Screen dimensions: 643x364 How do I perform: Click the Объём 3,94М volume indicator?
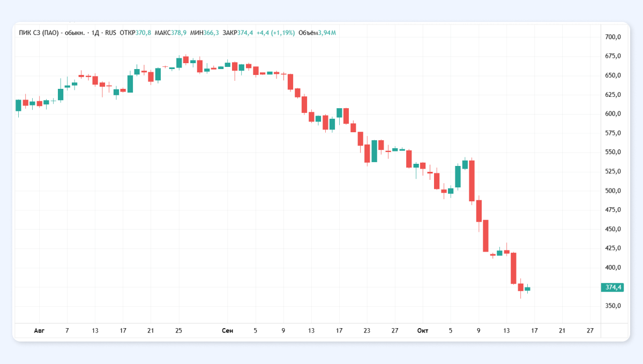click(317, 33)
